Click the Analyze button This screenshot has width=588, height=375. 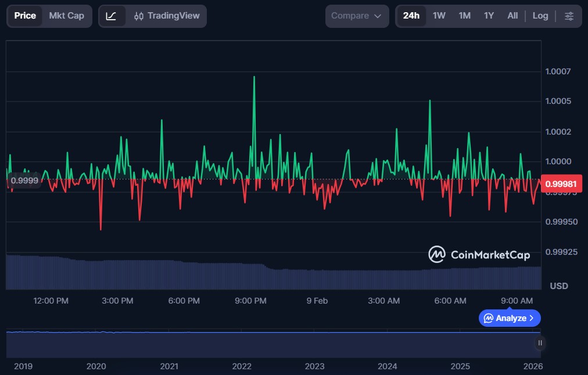pos(509,318)
